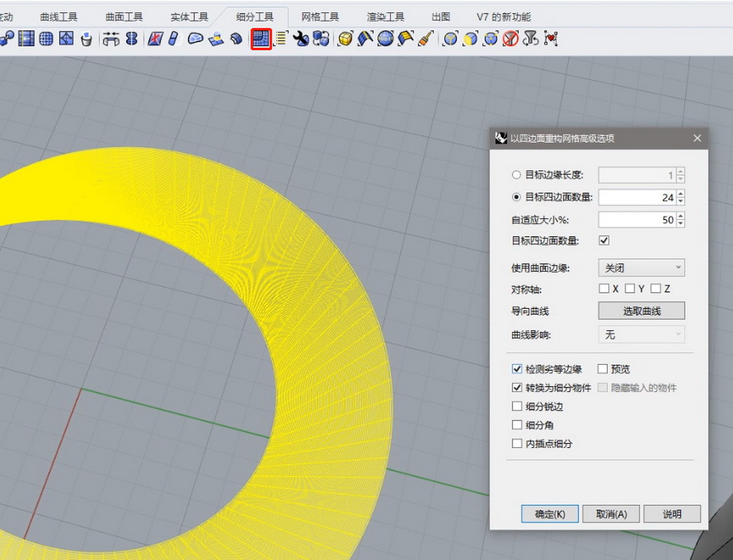Image resolution: width=733 pixels, height=560 pixels.
Task: Click the yellow subdivided box icon
Action: [x=345, y=38]
